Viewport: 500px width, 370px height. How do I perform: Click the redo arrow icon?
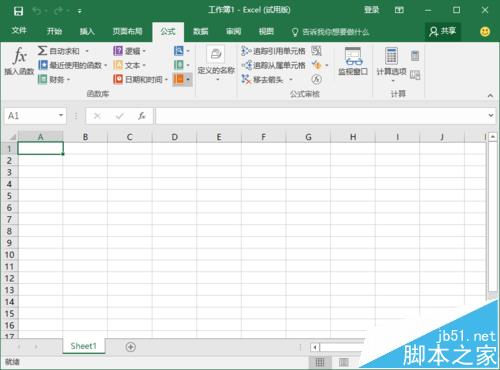pos(58,11)
